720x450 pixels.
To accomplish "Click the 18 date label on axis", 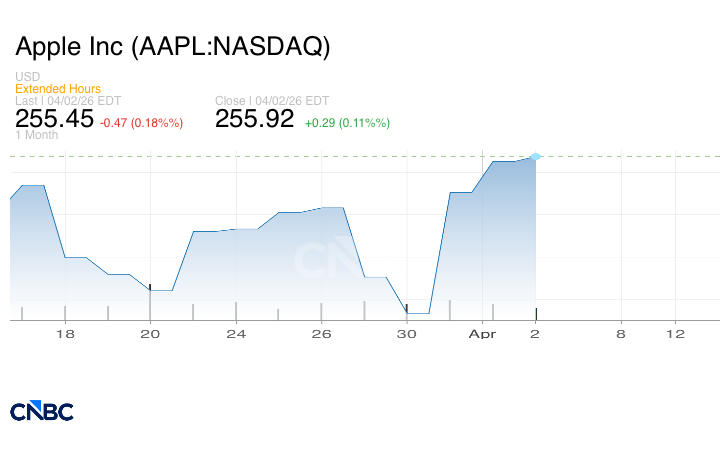I will pos(65,334).
